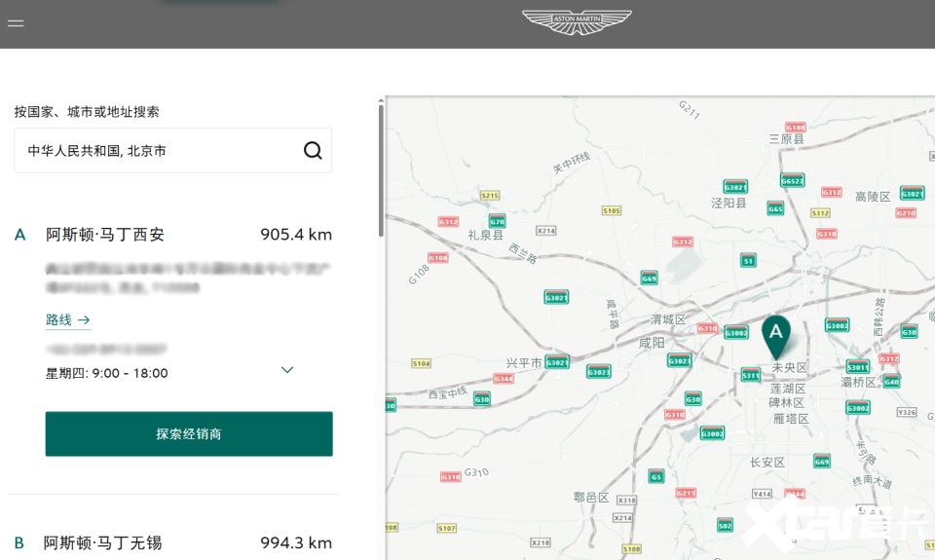This screenshot has width=935, height=560.
Task: Click the 咸阳 label on map
Action: 652,343
